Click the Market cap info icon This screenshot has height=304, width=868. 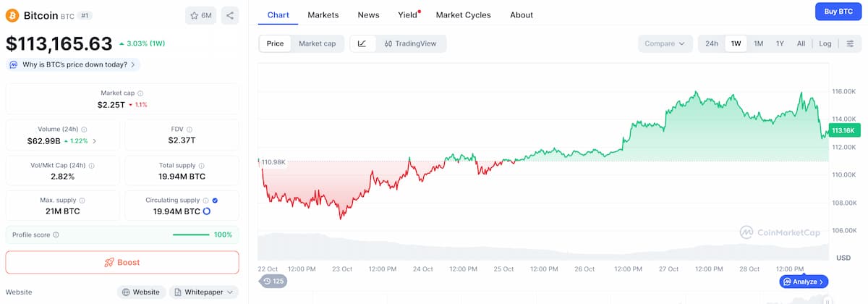click(x=140, y=93)
